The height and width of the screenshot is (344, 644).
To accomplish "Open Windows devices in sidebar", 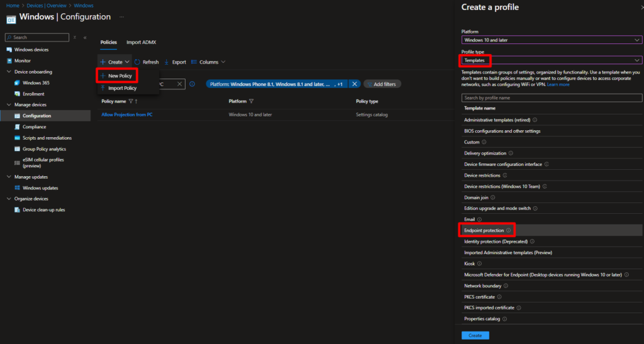I will tap(31, 50).
